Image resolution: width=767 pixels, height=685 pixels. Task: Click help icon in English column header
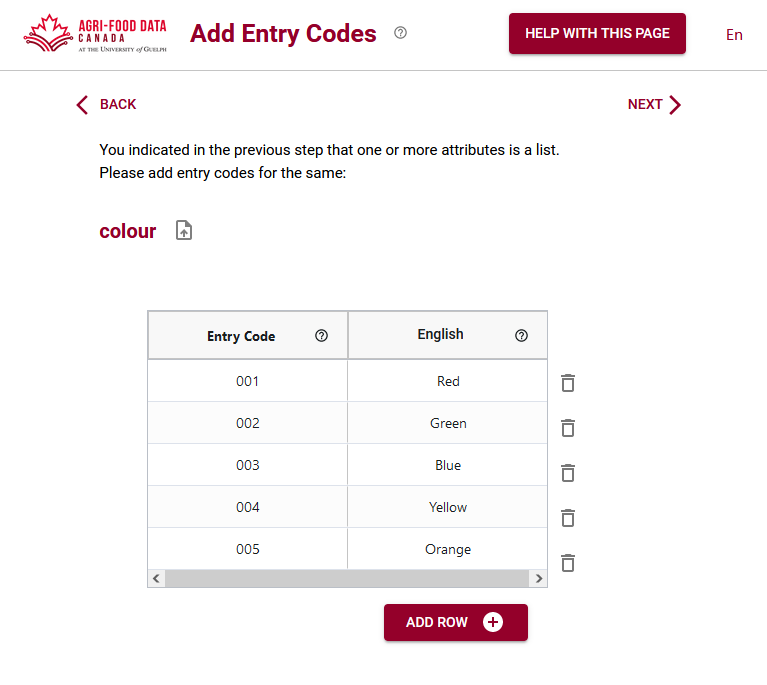(521, 336)
